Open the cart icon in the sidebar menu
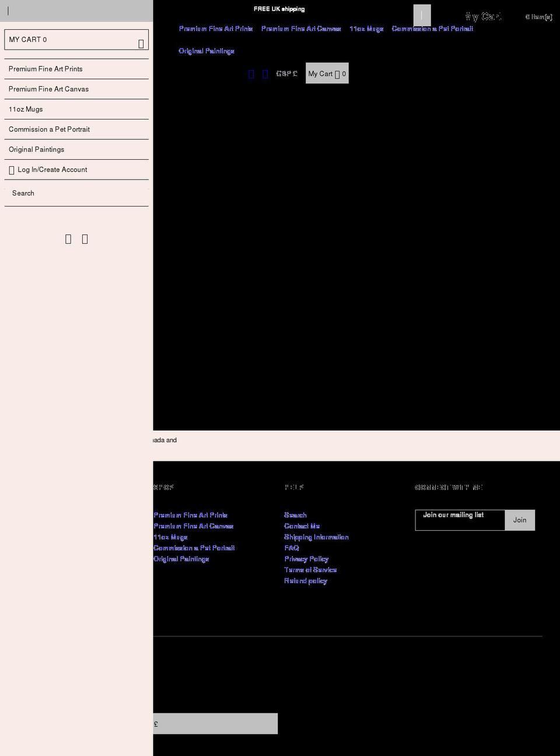The width and height of the screenshot is (560, 756). pyautogui.click(x=140, y=43)
